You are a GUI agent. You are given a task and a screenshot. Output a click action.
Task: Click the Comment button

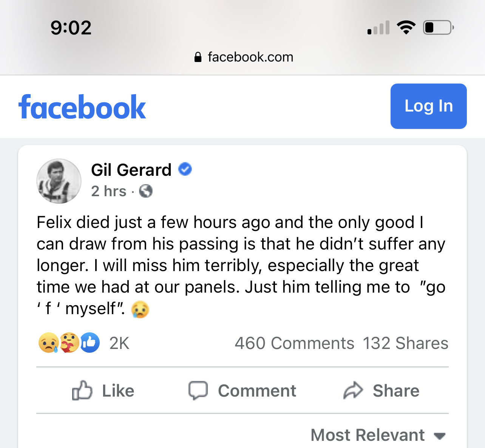pyautogui.click(x=242, y=391)
